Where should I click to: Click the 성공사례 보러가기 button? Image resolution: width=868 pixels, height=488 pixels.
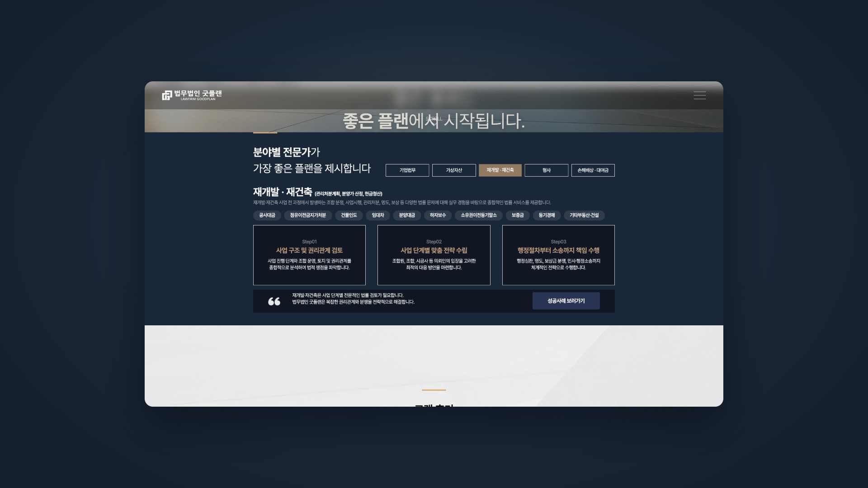point(566,301)
